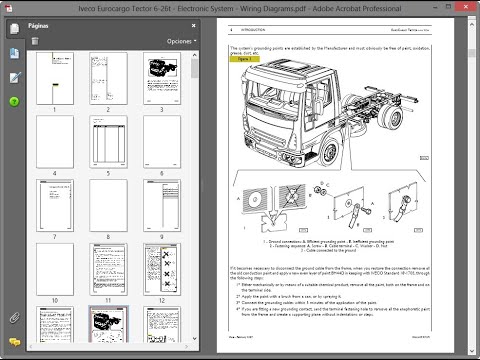The image size is (480, 360).
Task: Click document scroll down arrow
Action: pyautogui.click(x=472, y=351)
